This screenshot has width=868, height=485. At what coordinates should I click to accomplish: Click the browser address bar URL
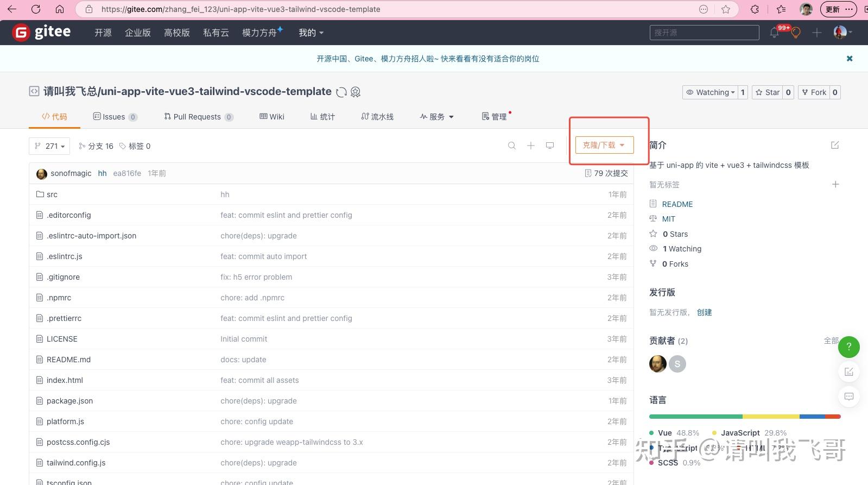click(x=241, y=9)
